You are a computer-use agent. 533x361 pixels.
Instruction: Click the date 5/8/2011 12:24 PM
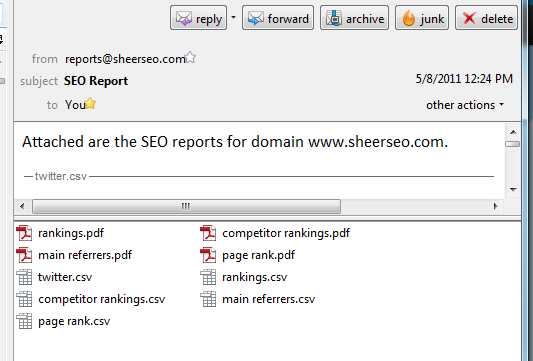464,79
